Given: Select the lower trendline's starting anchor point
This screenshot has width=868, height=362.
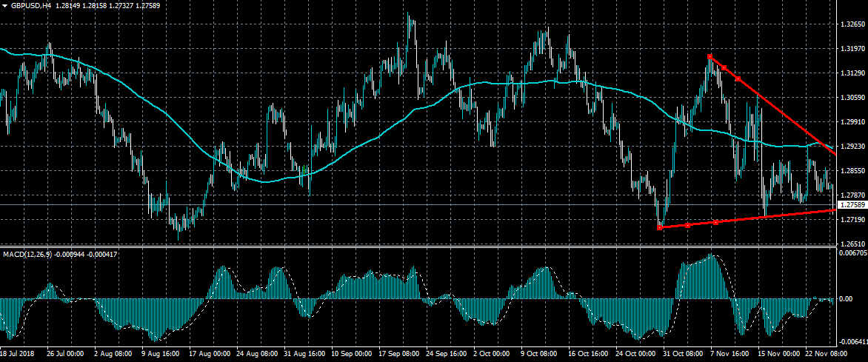Looking at the screenshot, I should [x=660, y=227].
